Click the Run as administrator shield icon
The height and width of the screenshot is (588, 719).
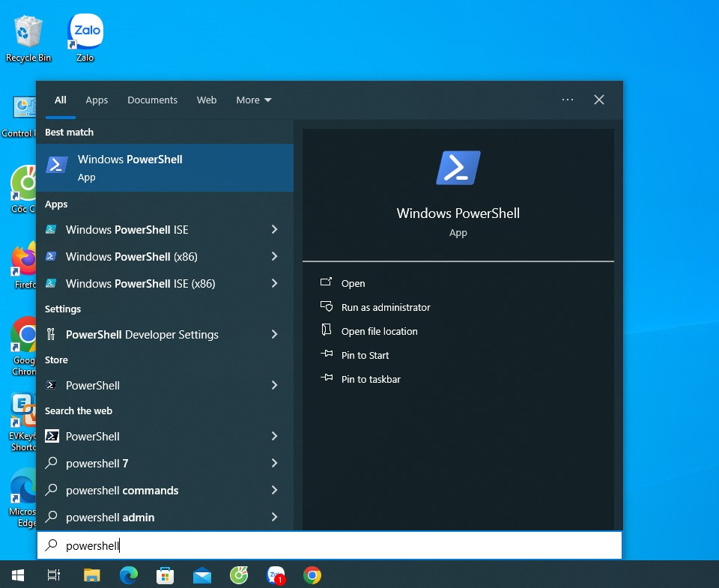click(x=327, y=306)
